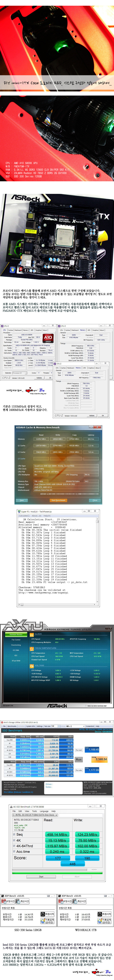Open Graphics tab in CPU-Z window showing 798.6 MHz
The height and width of the screenshot is (980, 114).
coord(91,368)
